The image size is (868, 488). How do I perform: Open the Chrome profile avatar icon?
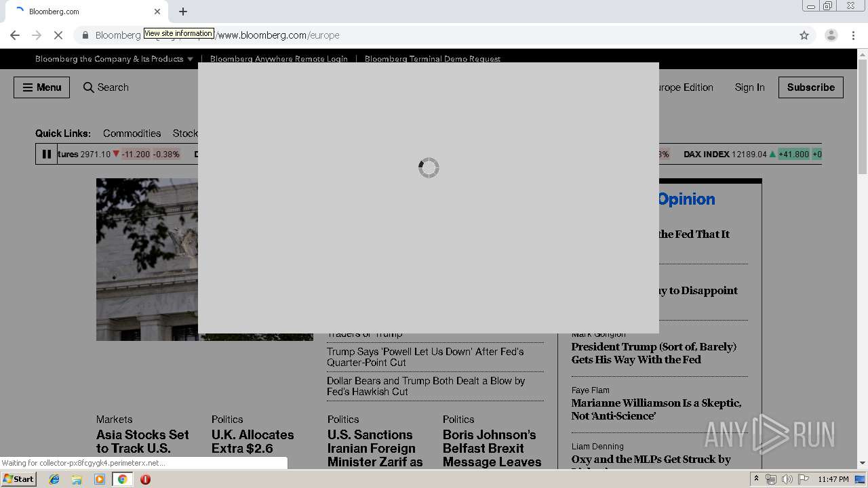(x=831, y=35)
